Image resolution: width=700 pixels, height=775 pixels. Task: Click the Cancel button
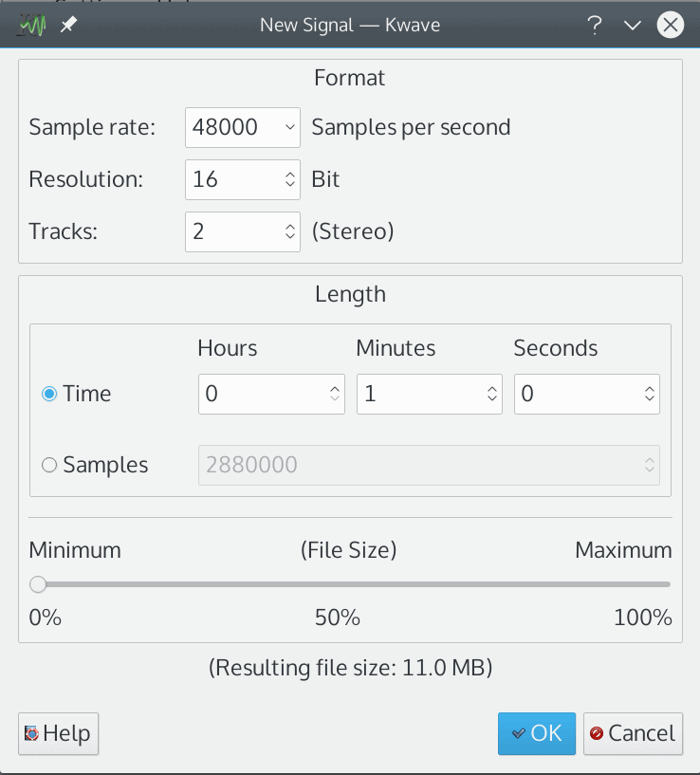tap(633, 733)
